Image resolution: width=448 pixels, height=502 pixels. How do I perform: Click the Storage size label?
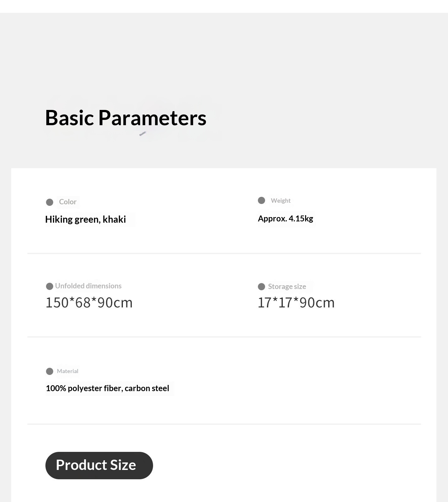click(x=287, y=287)
